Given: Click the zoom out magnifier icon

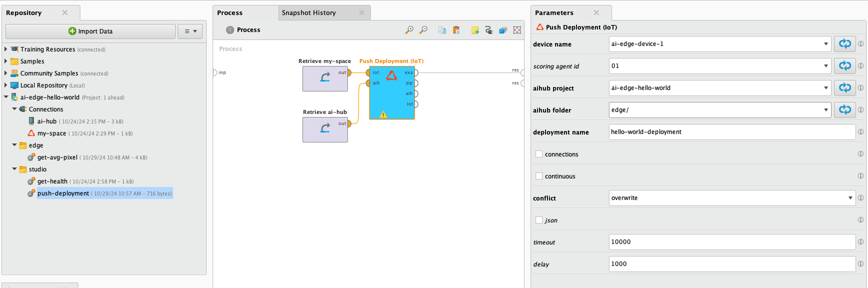Looking at the screenshot, I should pos(423,30).
